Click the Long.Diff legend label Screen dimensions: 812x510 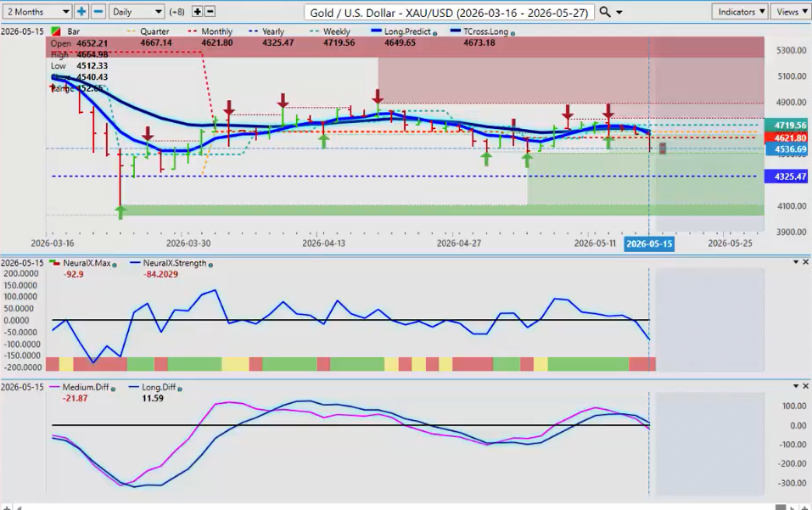click(159, 387)
